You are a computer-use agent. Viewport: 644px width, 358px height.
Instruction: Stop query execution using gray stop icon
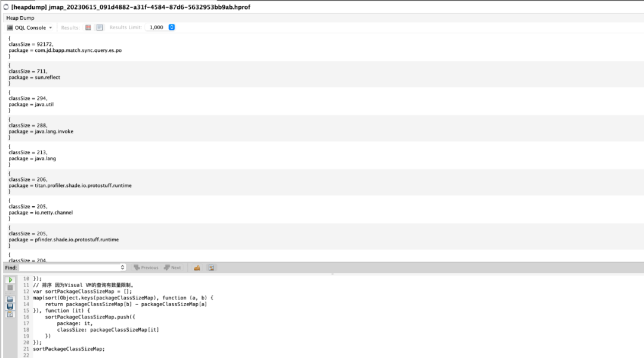coord(10,288)
